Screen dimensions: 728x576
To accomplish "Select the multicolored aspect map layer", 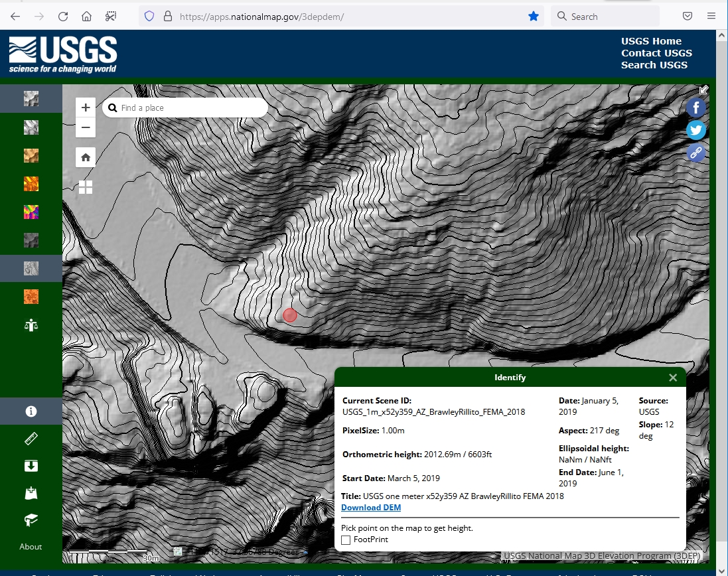I will (31, 212).
